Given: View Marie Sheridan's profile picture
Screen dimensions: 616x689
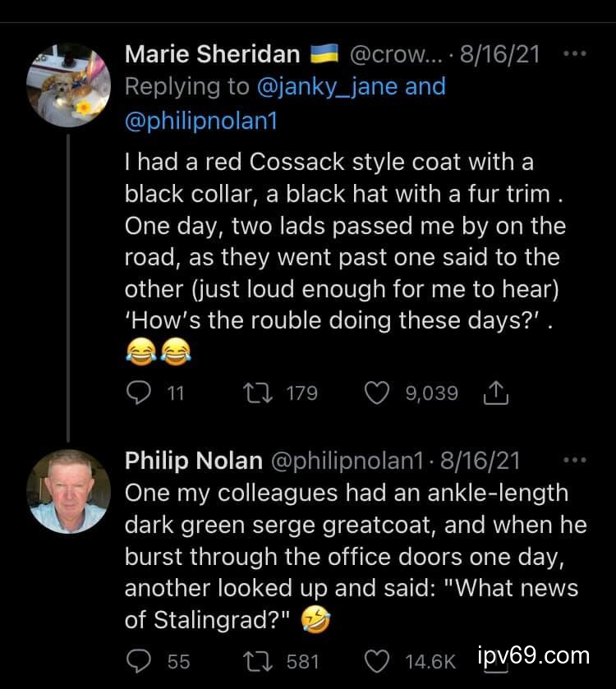Looking at the screenshot, I should 69,85.
